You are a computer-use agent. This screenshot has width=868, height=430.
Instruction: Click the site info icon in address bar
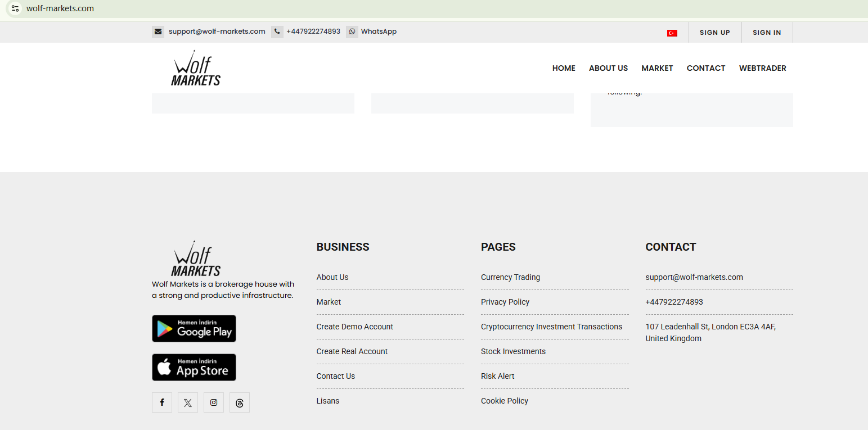15,8
